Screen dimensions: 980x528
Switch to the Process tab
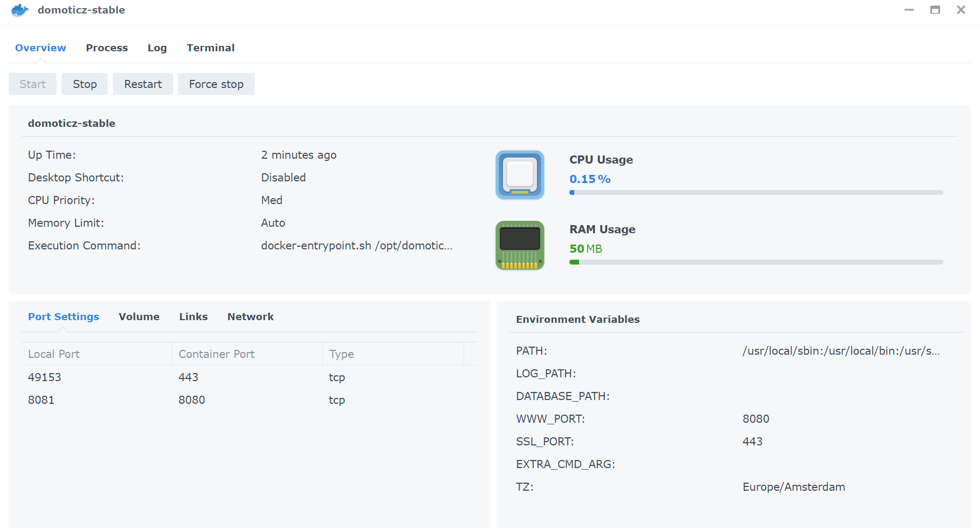point(107,48)
